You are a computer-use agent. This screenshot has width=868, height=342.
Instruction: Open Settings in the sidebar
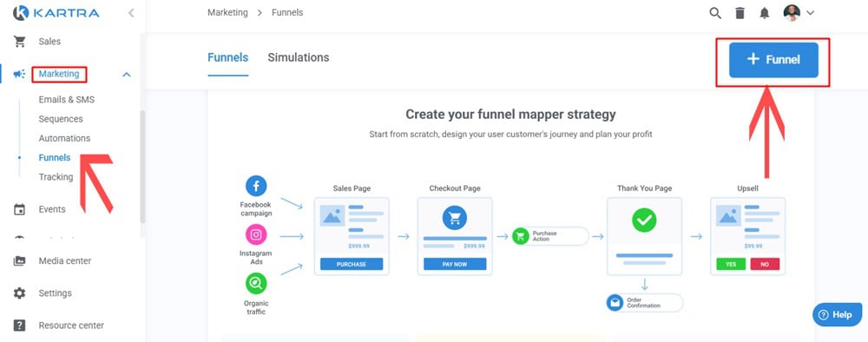click(55, 293)
